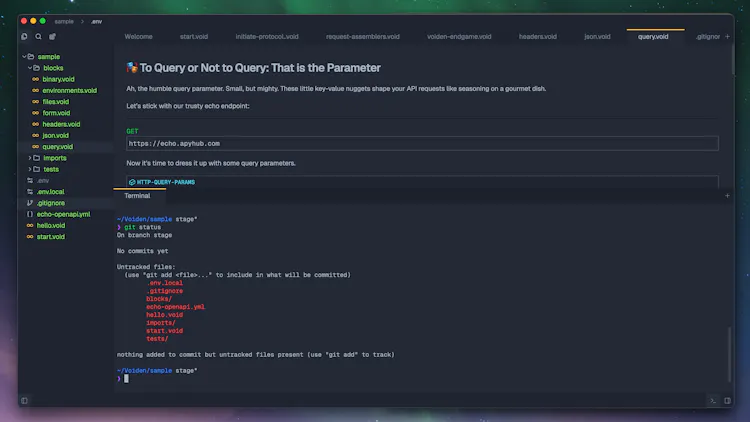750x422 pixels.
Task: Open the search sidebar icon
Action: click(38, 36)
